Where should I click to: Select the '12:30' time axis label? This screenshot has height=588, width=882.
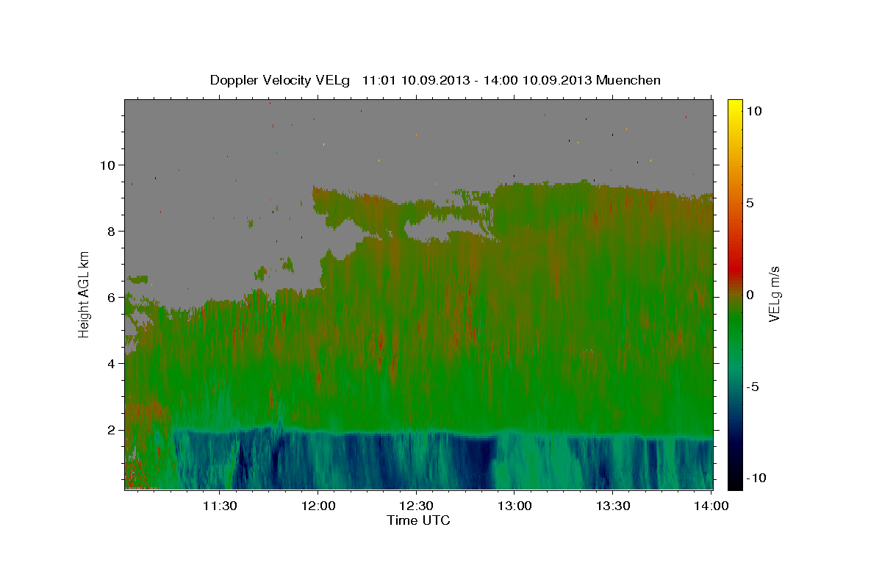click(x=417, y=506)
